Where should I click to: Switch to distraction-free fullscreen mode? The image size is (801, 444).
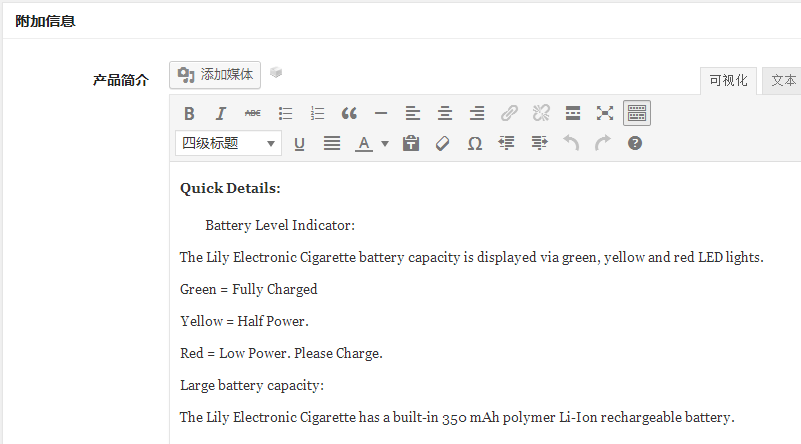[605, 113]
